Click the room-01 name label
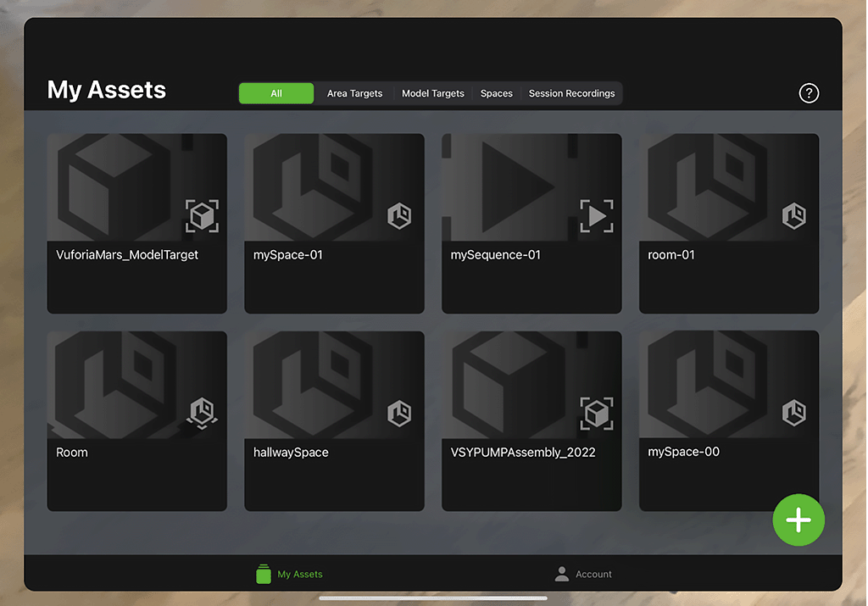868x606 pixels. pos(671,255)
